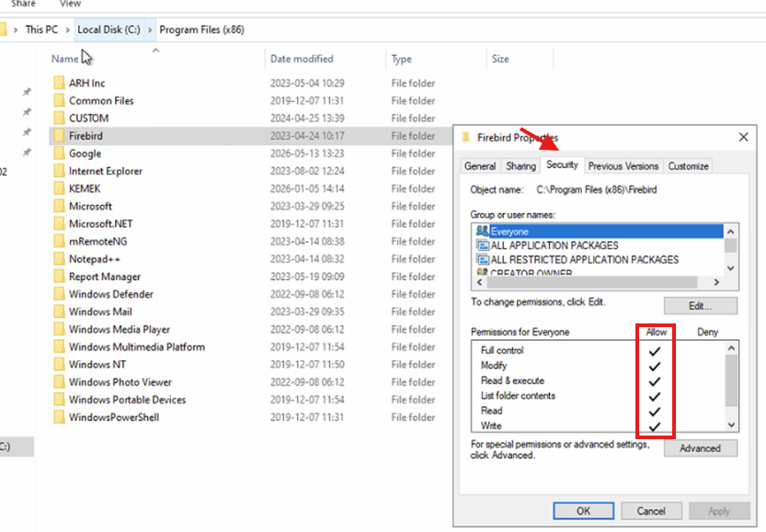
Task: Click the Windows Mail folder icon
Action: [x=59, y=311]
